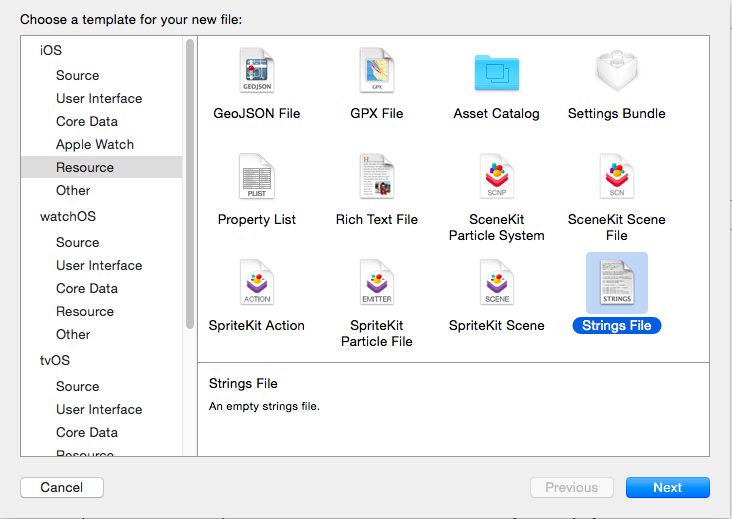Open the tvOS Source category

[77, 386]
